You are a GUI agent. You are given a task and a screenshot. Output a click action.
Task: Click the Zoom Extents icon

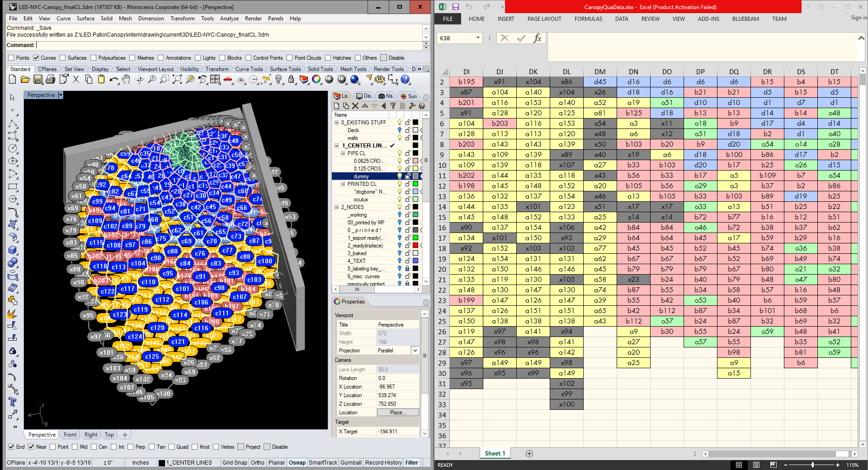pyautogui.click(x=177, y=80)
